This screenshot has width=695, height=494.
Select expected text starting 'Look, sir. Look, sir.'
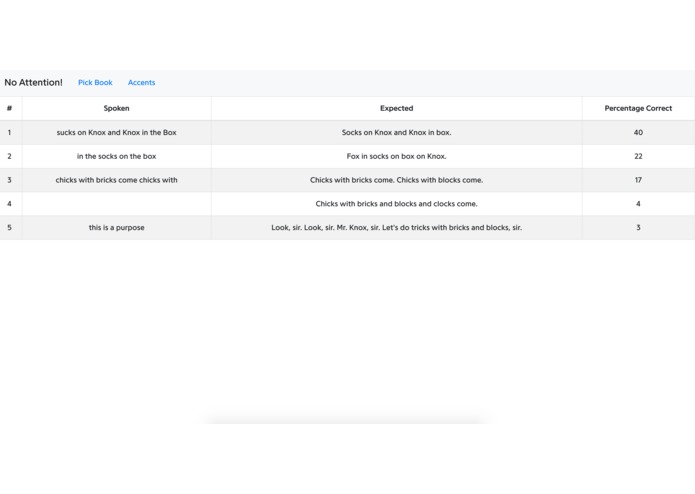(397, 227)
